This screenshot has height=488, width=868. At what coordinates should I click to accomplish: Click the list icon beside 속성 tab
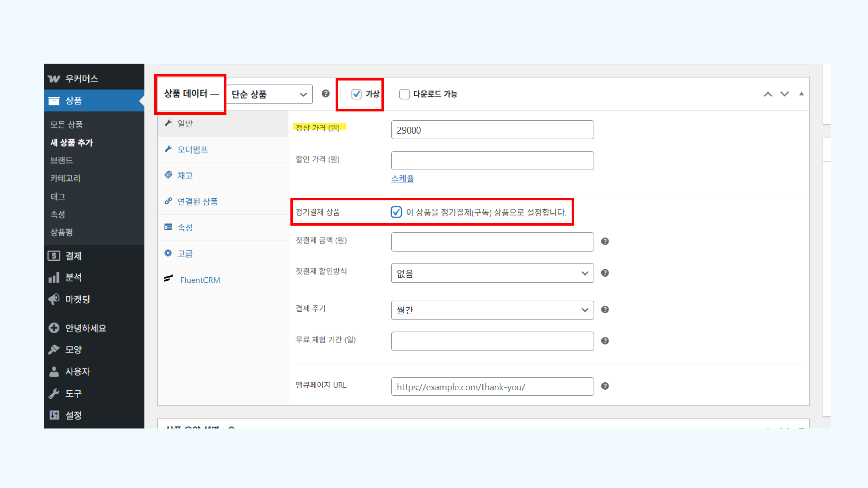168,227
